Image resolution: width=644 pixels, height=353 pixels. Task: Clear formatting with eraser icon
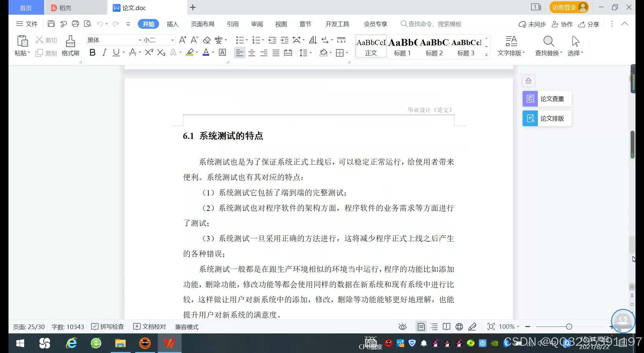pyautogui.click(x=207, y=40)
